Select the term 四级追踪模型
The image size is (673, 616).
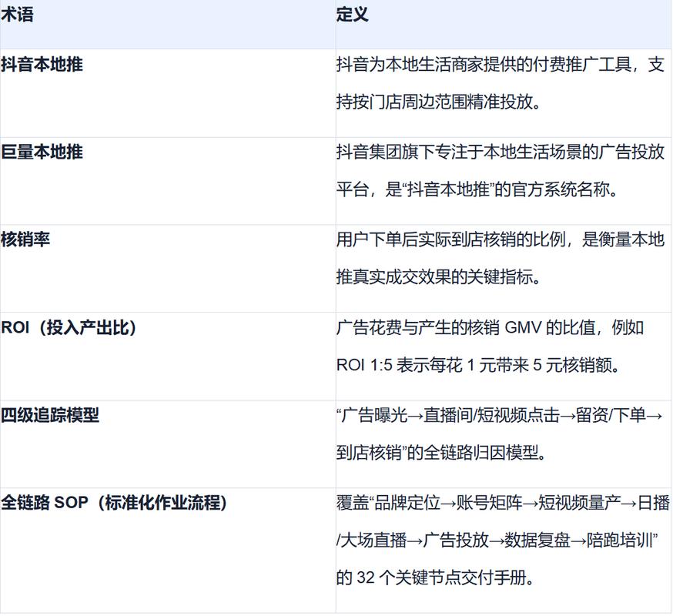tap(50, 415)
